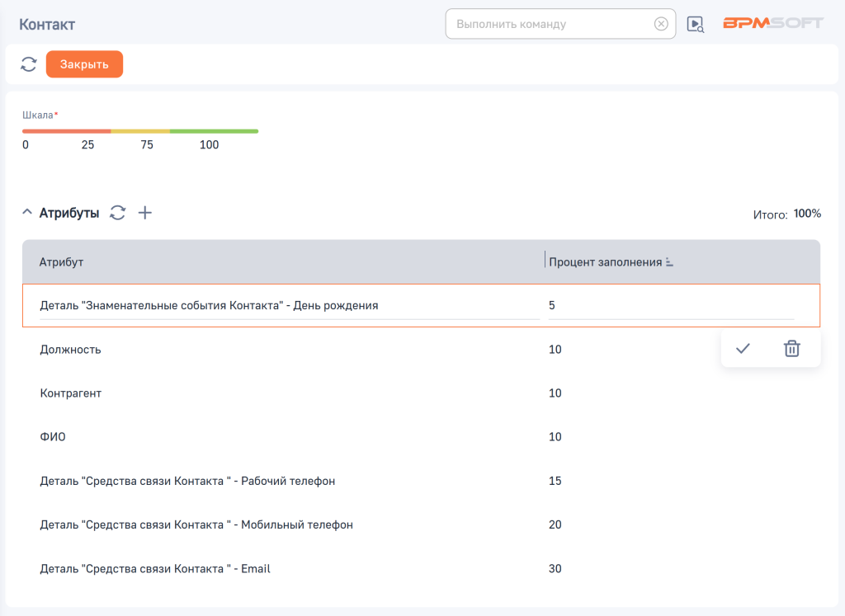Add new attribute with plus icon
845x616 pixels.
pyautogui.click(x=145, y=213)
